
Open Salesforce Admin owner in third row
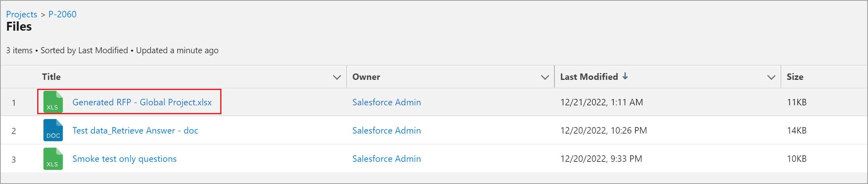point(386,159)
